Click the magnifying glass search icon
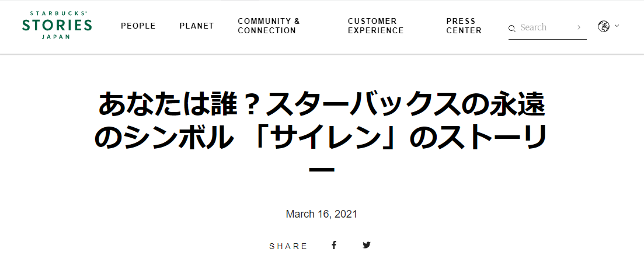This screenshot has height=266, width=644. point(512,28)
